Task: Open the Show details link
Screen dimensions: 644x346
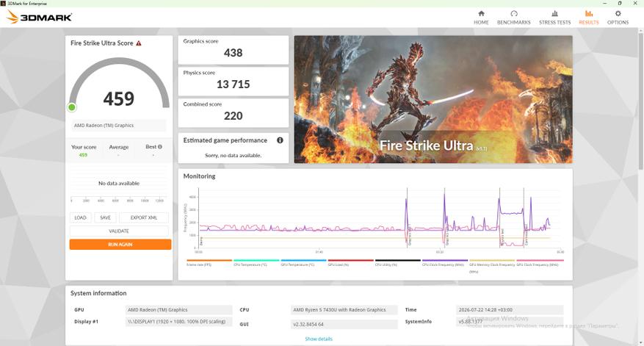Action: pos(319,339)
